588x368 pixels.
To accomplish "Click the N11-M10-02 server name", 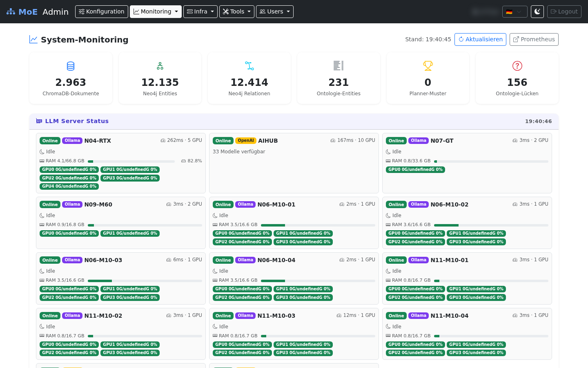I will click(103, 316).
